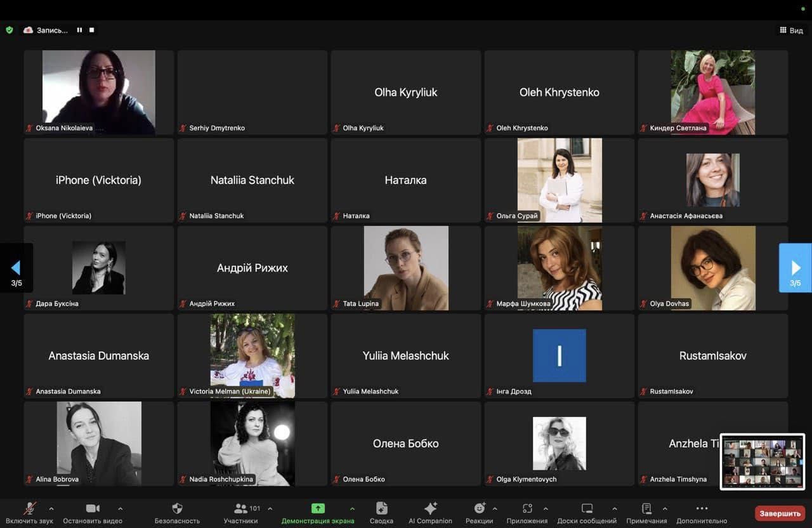
Task: Open the More (Дополнительно) menu
Action: (x=702, y=509)
